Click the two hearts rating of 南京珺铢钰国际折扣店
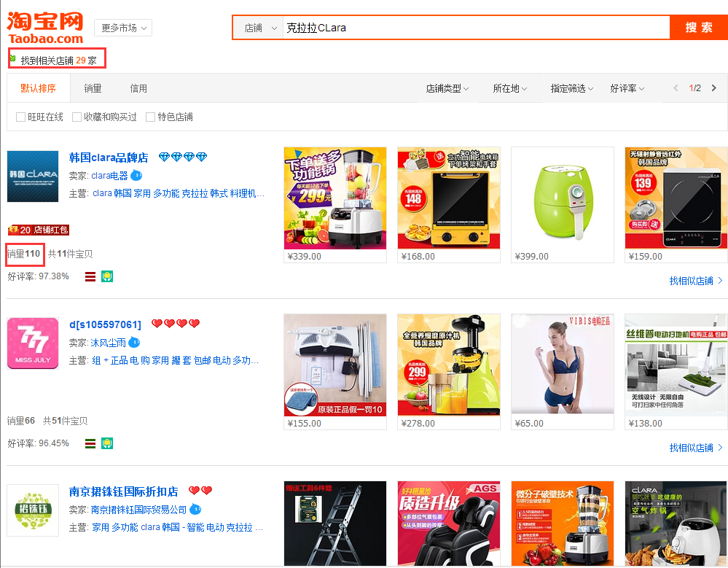The height and width of the screenshot is (568, 728). [x=200, y=491]
